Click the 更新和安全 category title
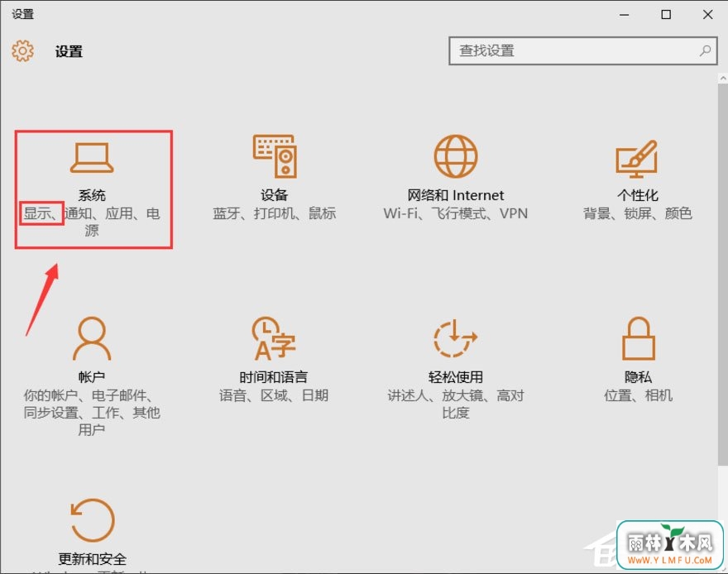 pos(92,559)
